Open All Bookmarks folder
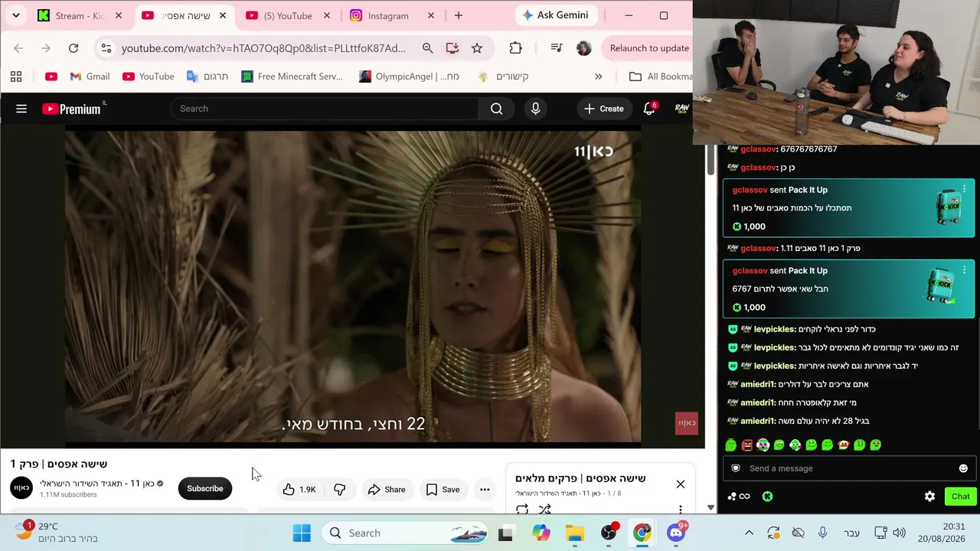This screenshot has width=980, height=551. tap(660, 77)
